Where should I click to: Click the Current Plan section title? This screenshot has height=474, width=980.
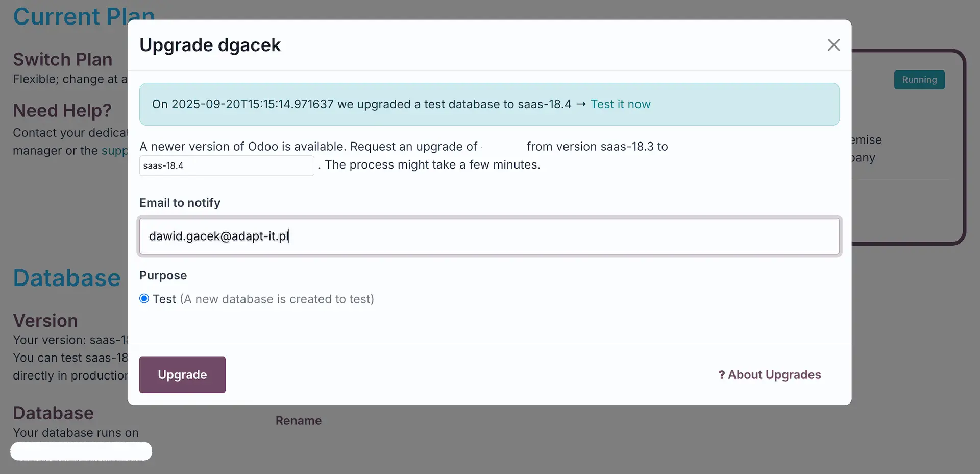(x=71, y=16)
